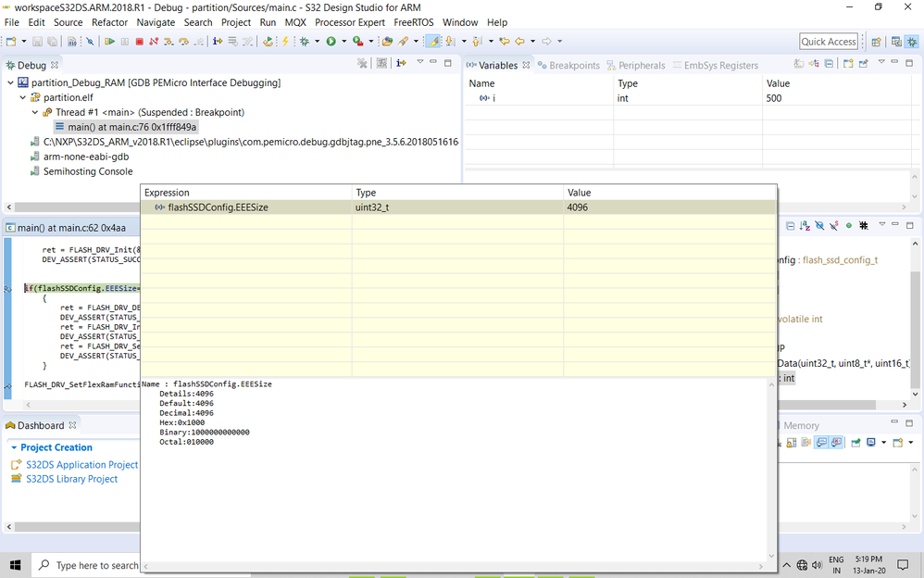Click the value 500 of variable i
Viewport: 924px width, 578px height.
(774, 98)
